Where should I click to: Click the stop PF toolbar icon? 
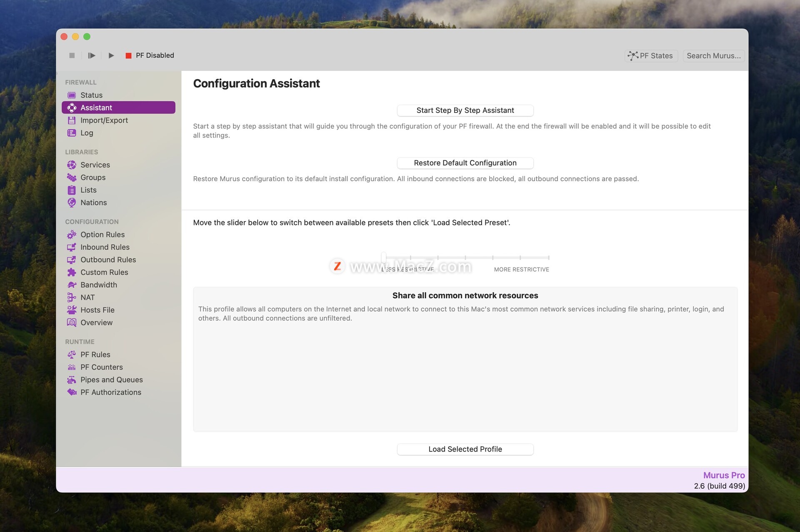click(72, 55)
